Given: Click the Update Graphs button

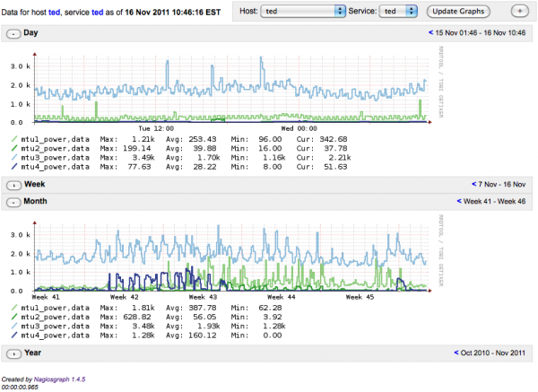Looking at the screenshot, I should (x=456, y=11).
